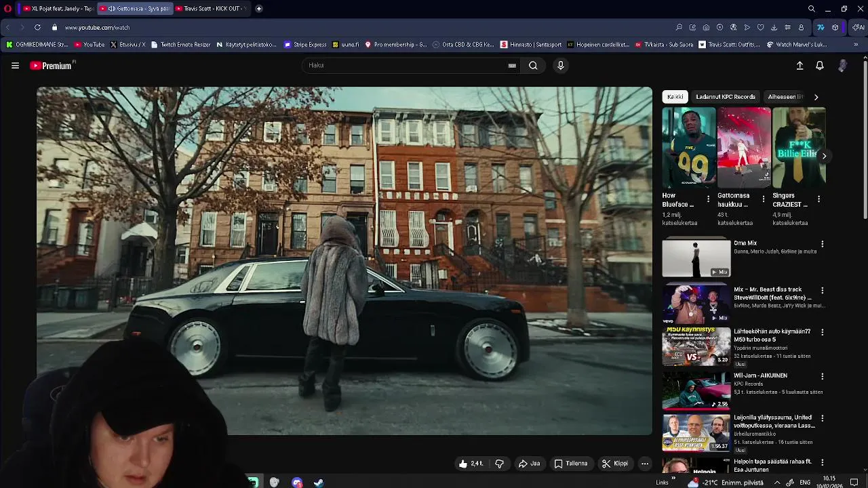
Task: Show more filter chips arrow
Action: click(816, 97)
